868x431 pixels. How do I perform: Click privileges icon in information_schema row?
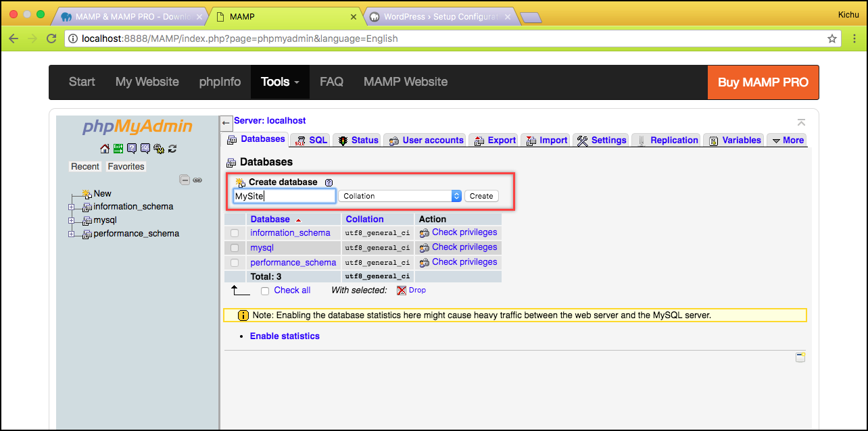coord(425,232)
